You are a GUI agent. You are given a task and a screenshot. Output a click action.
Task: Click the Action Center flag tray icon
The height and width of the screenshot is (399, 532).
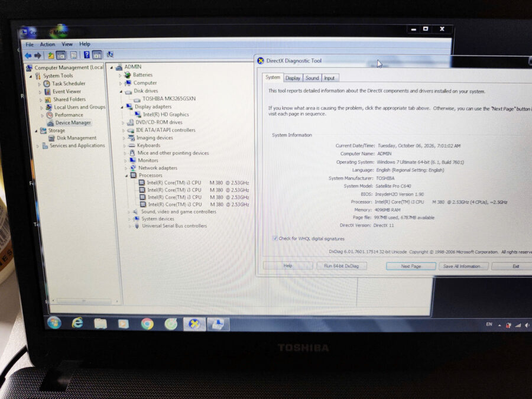508,325
